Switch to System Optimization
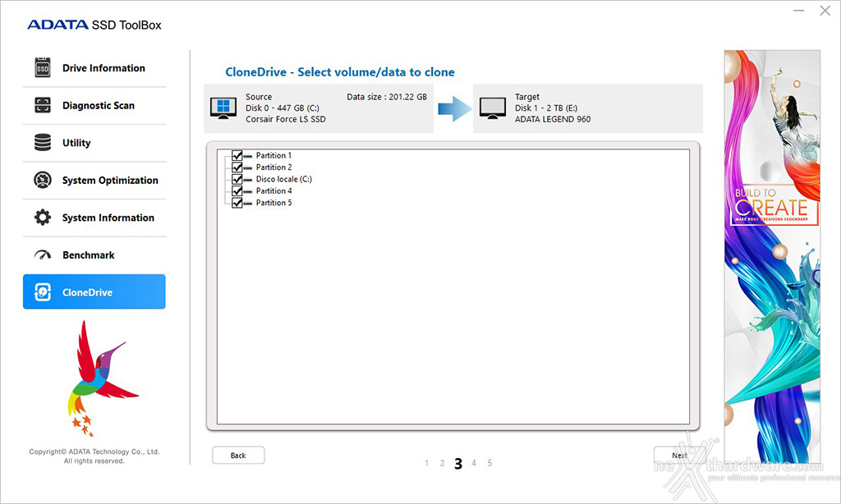Viewport: 841px width, 504px height. [x=94, y=181]
